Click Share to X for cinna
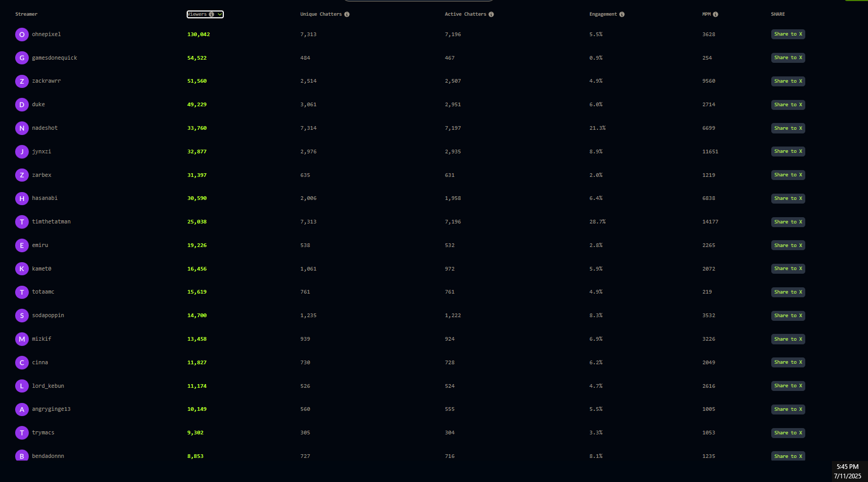This screenshot has width=868, height=482. [x=788, y=362]
